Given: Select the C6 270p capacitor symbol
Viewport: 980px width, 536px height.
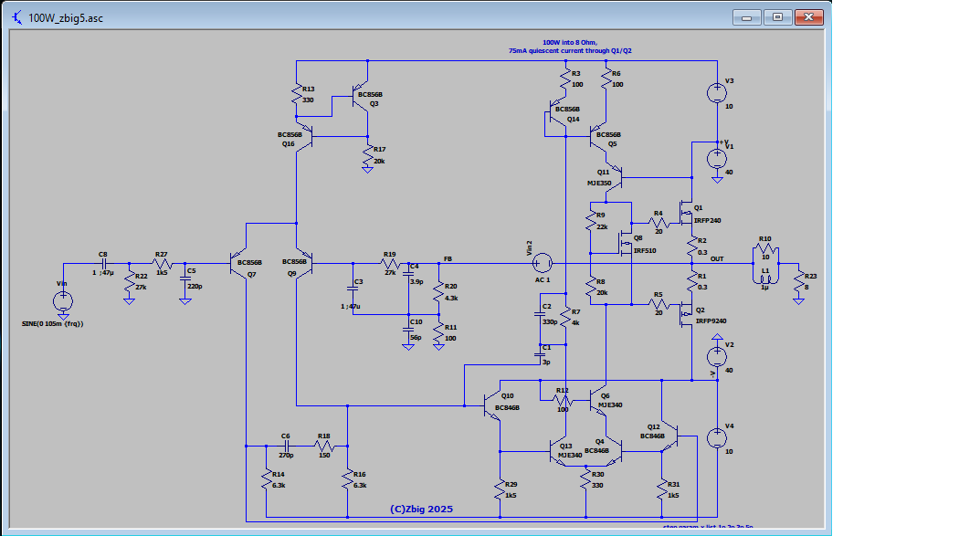Looking at the screenshot, I should 286,446.
